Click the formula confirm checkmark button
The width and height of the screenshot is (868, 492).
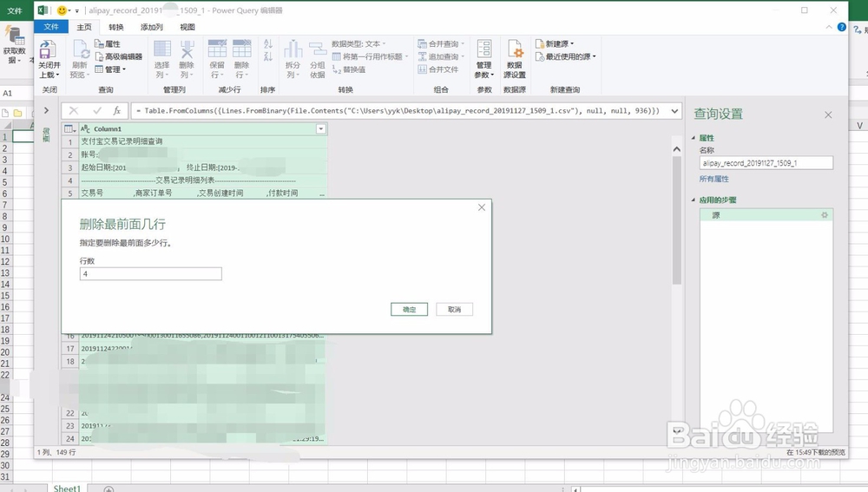click(x=97, y=111)
